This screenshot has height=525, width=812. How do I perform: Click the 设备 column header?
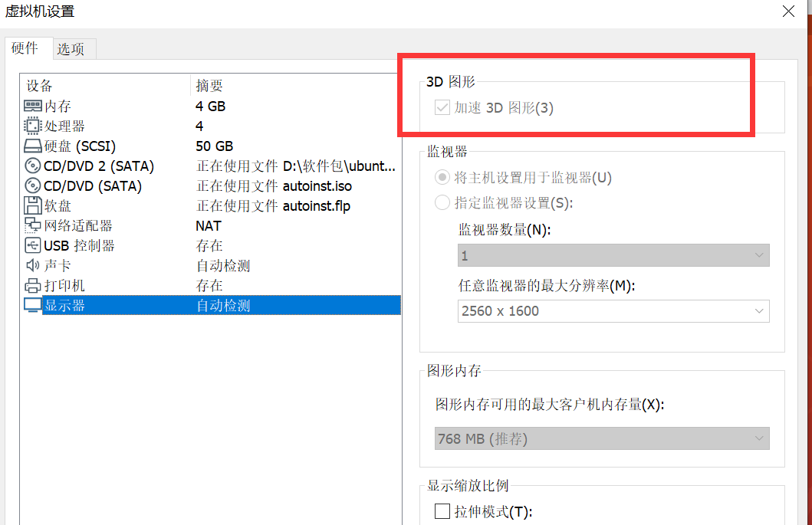tap(106, 85)
